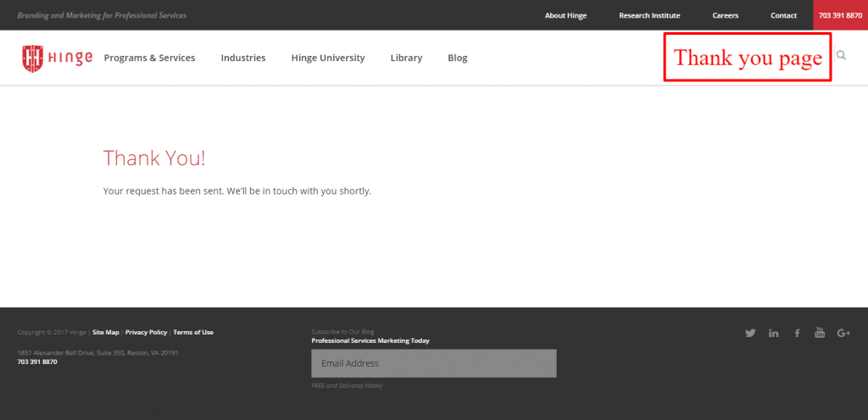Visit the LinkedIn icon in footer
Image resolution: width=868 pixels, height=420 pixels.
coord(774,333)
